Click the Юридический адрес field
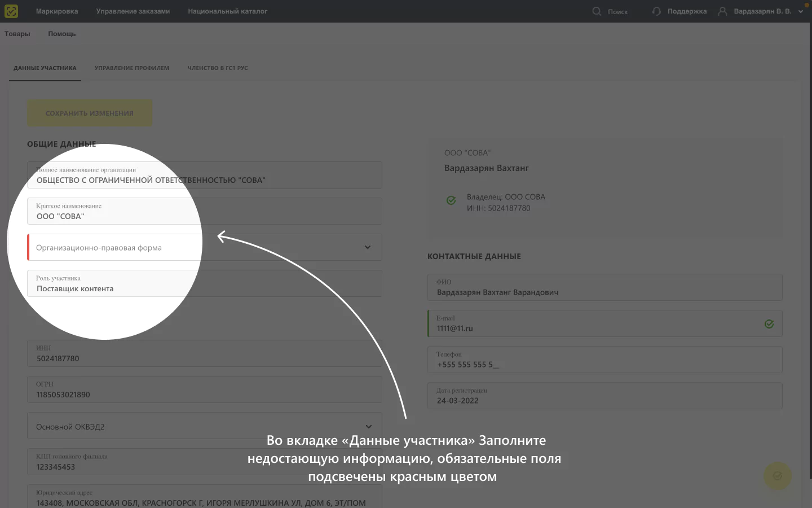The image size is (812, 508). coord(205,496)
